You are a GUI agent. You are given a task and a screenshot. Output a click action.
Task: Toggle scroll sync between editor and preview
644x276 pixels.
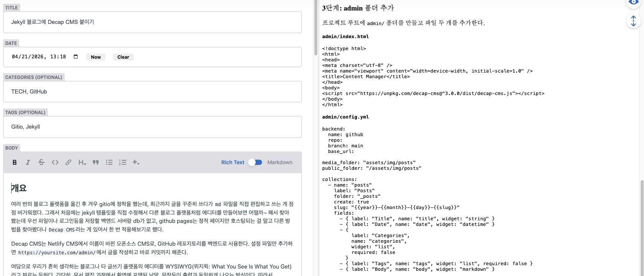click(x=633, y=21)
